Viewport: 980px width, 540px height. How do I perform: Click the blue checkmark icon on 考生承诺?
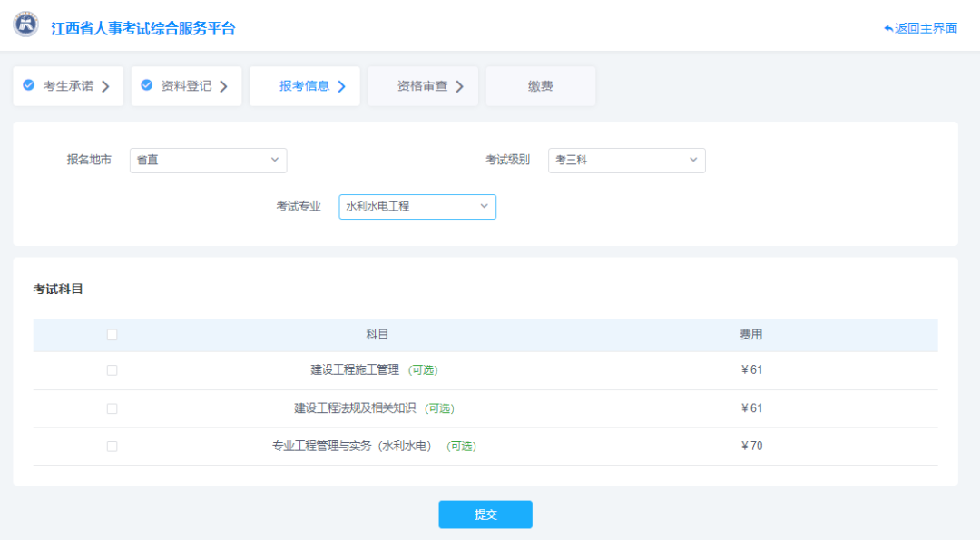click(x=29, y=85)
